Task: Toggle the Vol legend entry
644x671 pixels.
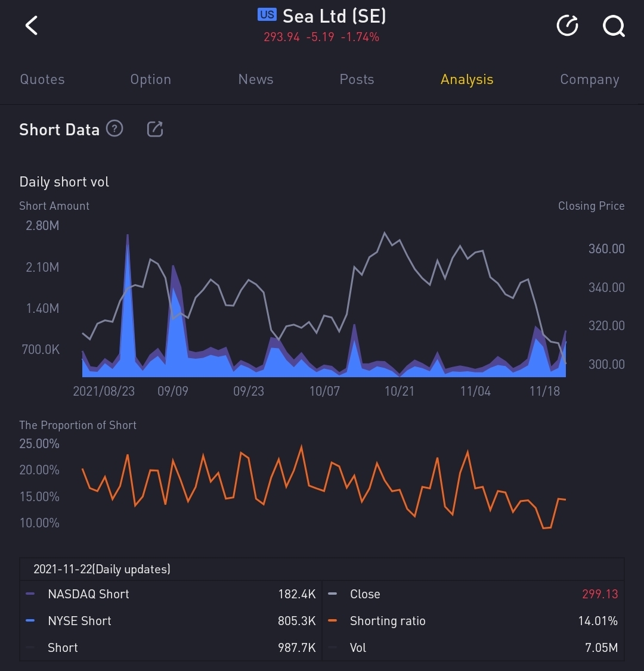Action: (x=358, y=648)
